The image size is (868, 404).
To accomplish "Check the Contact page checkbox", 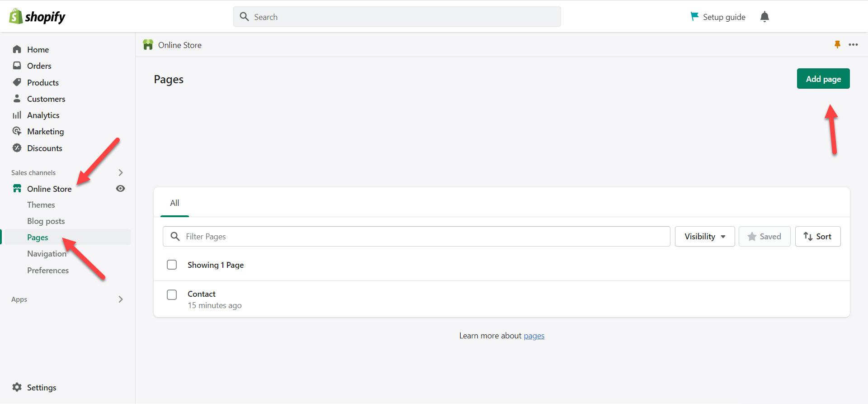I will 172,295.
